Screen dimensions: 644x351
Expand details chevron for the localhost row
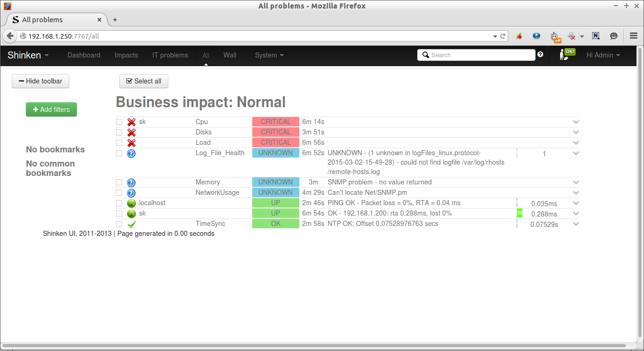(x=576, y=203)
